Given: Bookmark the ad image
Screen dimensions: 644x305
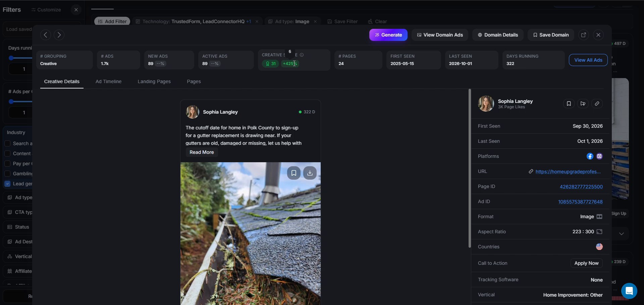Looking at the screenshot, I should [294, 173].
